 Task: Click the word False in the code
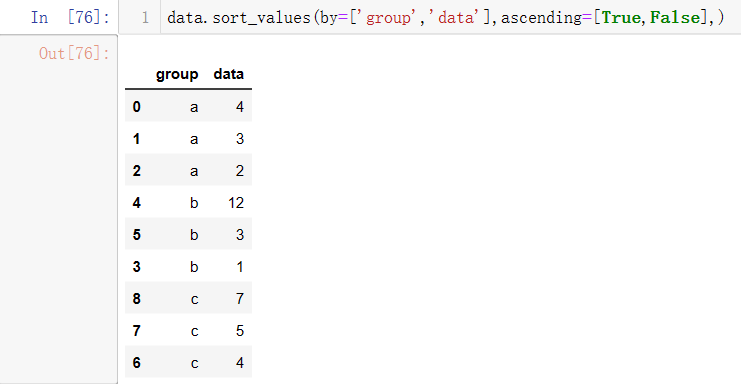point(675,17)
